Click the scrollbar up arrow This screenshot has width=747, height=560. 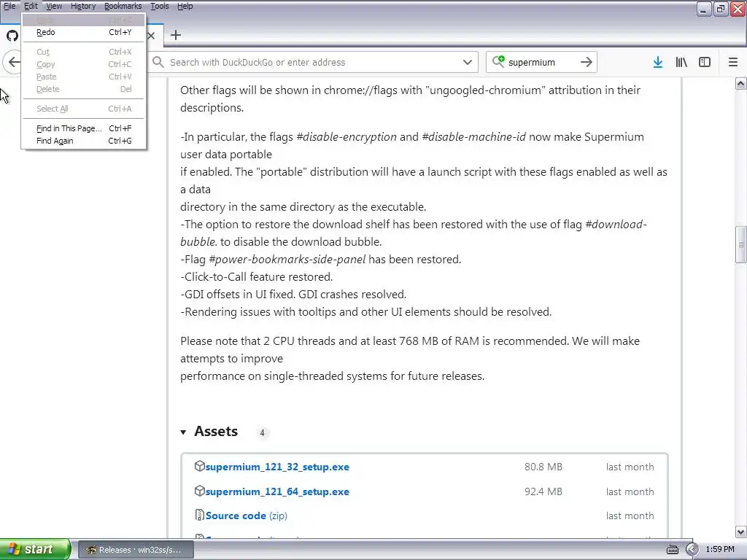741,84
